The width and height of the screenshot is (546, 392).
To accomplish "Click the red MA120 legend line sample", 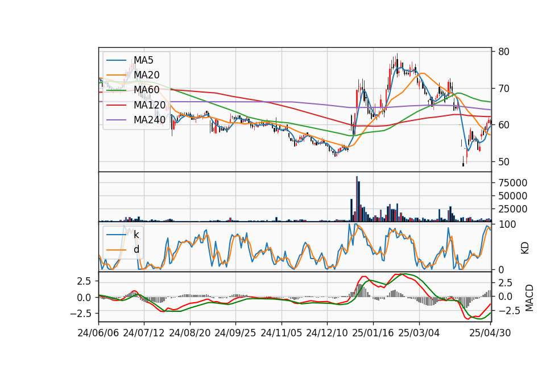I will (x=116, y=105).
